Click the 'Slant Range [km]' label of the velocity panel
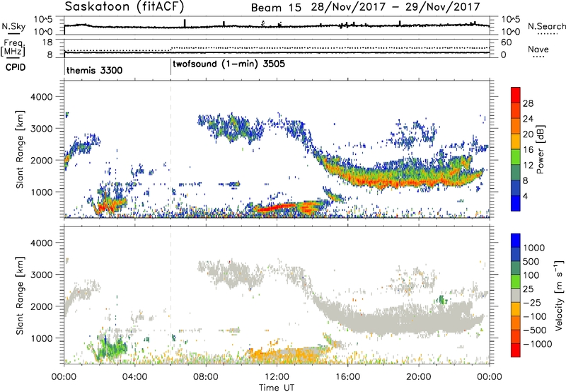This screenshot has height=392, width=566. pyautogui.click(x=20, y=295)
